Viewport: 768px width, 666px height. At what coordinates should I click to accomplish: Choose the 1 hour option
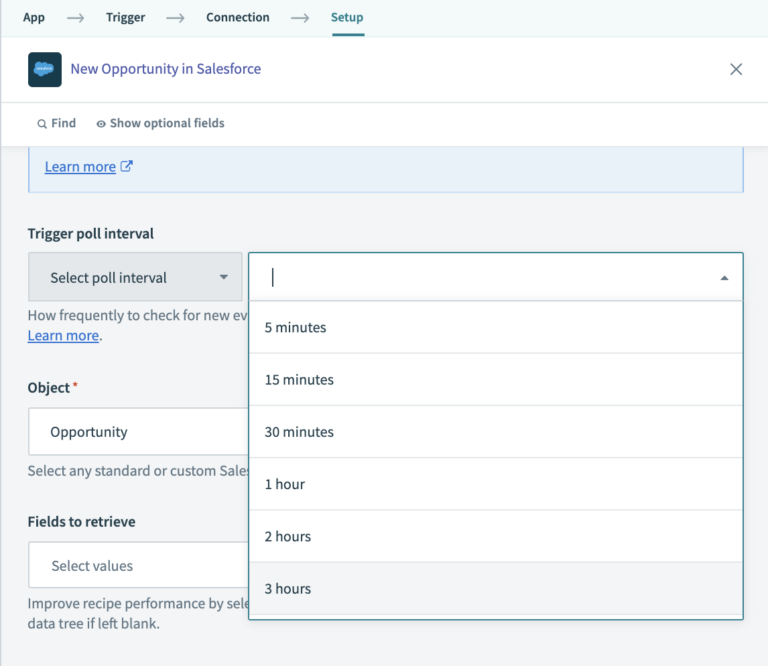coord(496,484)
